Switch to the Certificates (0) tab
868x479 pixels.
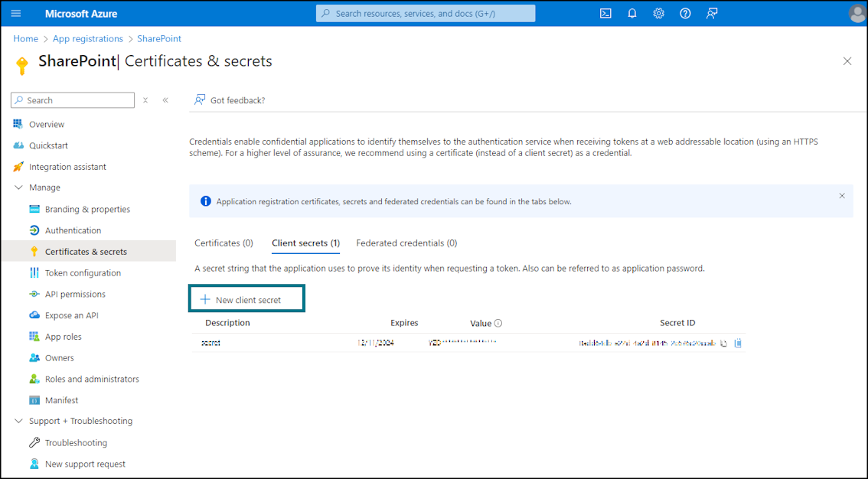[224, 243]
